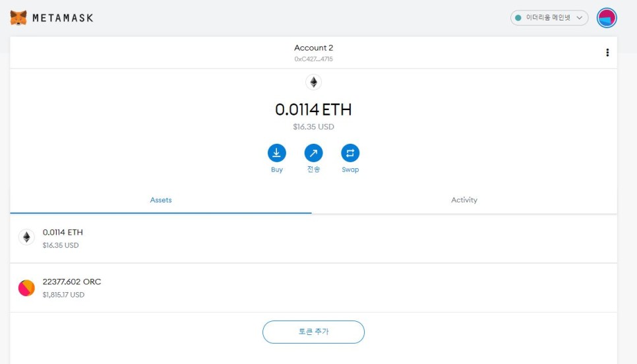Click the Swap icon button
Viewport: 637px width, 364px height.
(350, 153)
